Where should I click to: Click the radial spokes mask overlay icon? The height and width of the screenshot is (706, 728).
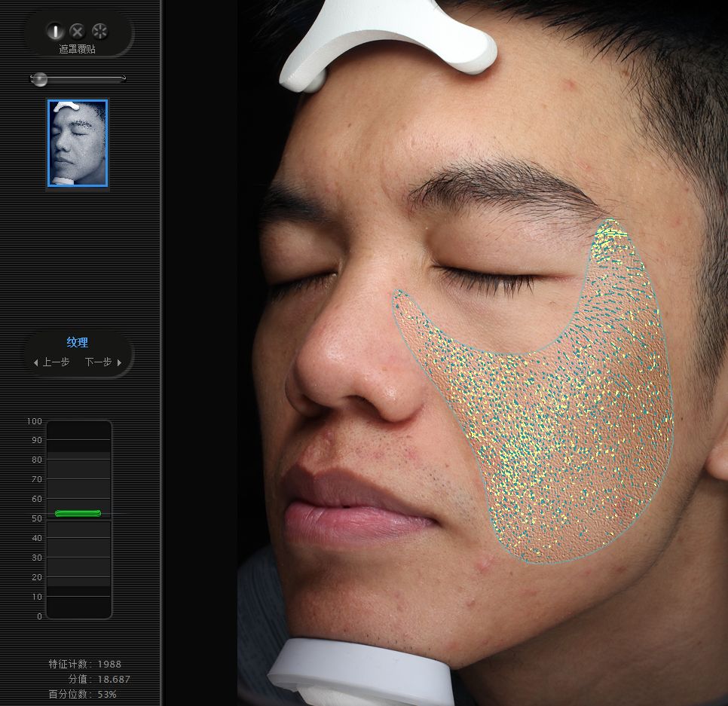tap(99, 31)
